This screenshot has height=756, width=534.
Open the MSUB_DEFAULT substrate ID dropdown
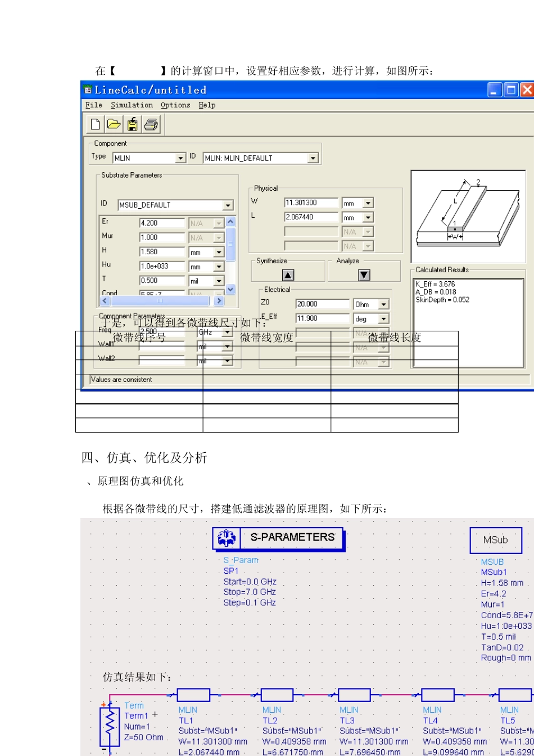pyautogui.click(x=228, y=205)
